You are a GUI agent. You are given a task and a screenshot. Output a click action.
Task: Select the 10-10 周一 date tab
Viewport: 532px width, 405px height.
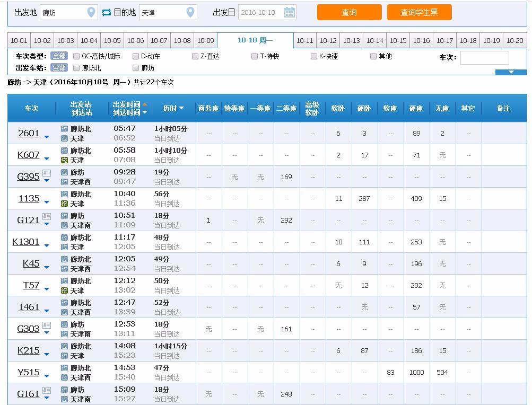point(255,40)
